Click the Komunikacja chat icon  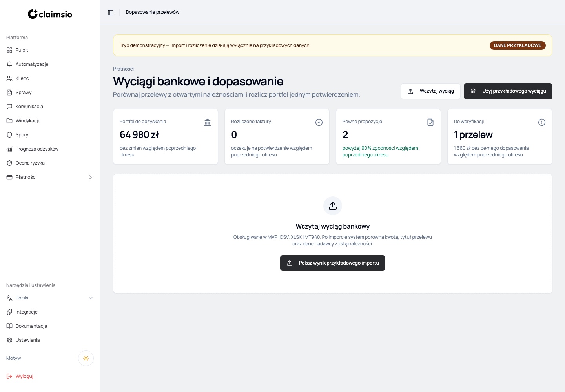pyautogui.click(x=9, y=107)
